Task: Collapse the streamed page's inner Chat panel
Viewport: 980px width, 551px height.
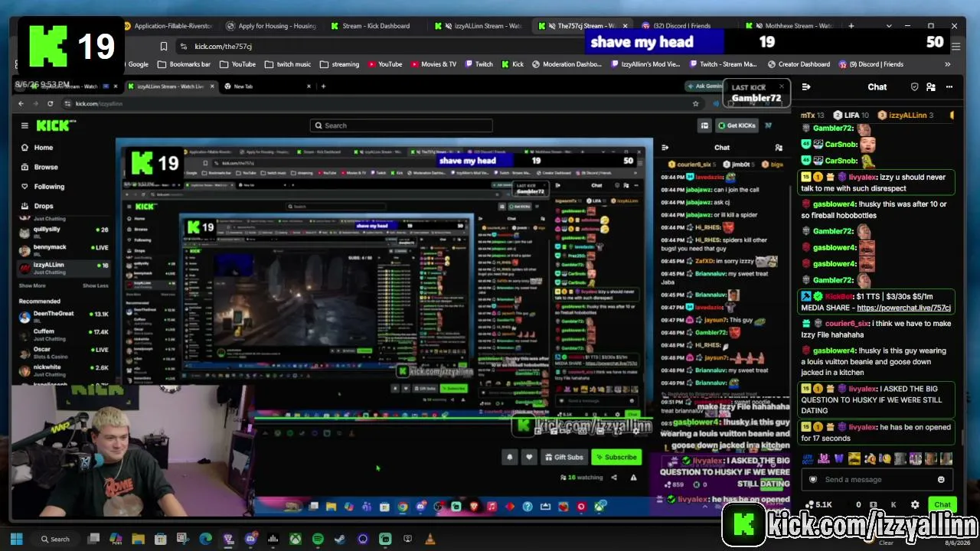Action: pyautogui.click(x=665, y=148)
